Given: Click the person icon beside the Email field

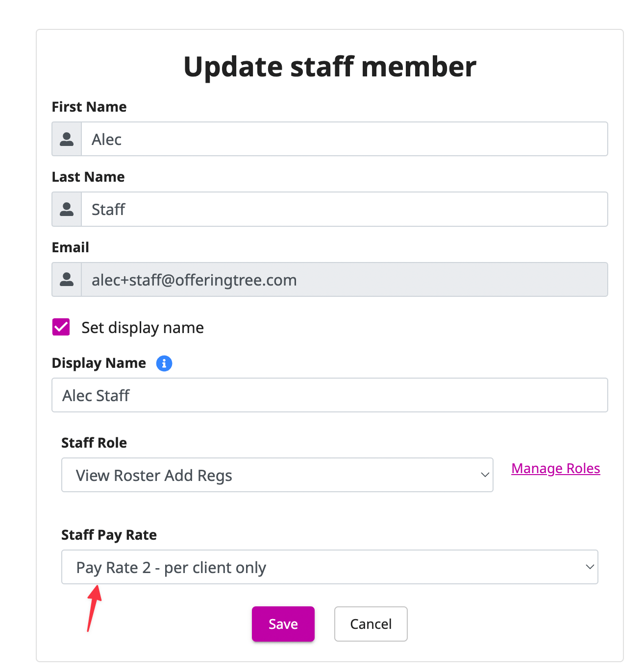Looking at the screenshot, I should point(66,279).
